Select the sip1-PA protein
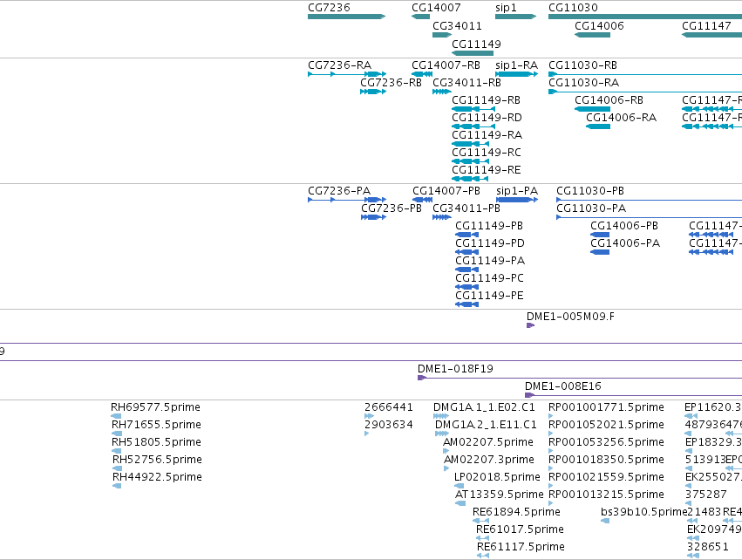Viewport: 742px width, 560px height. click(517, 200)
